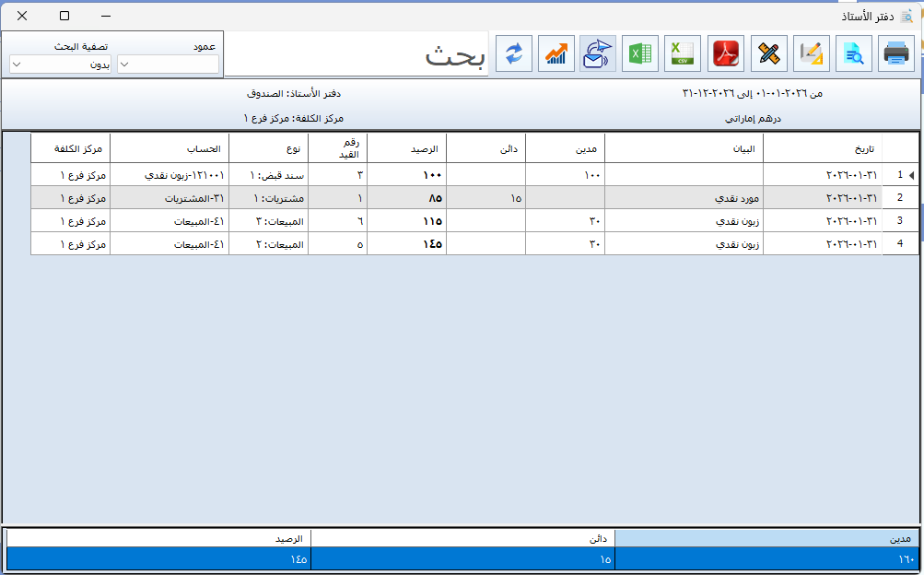Send the report by email
The image size is (924, 575).
pos(598,53)
